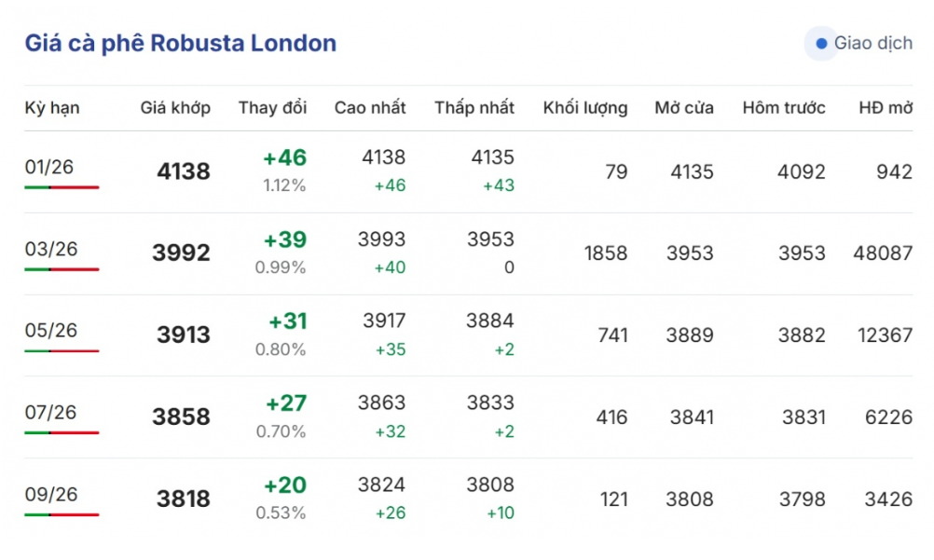Click the Cao nhất column header
This screenshot has height=560, width=934.
[370, 108]
